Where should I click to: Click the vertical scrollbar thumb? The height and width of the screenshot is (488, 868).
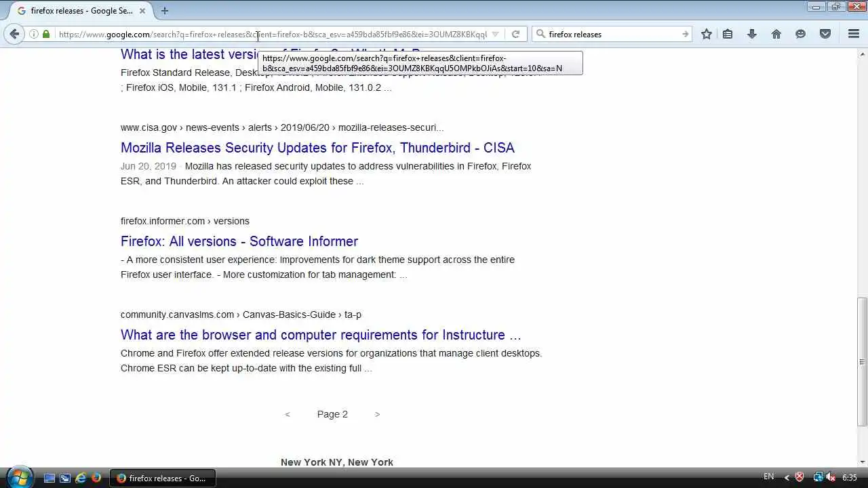pyautogui.click(x=862, y=362)
